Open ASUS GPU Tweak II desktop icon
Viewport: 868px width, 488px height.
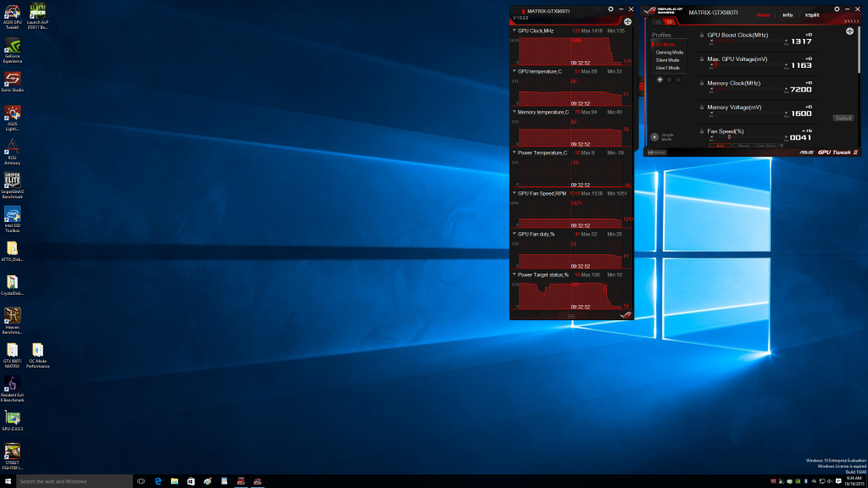pos(12,17)
